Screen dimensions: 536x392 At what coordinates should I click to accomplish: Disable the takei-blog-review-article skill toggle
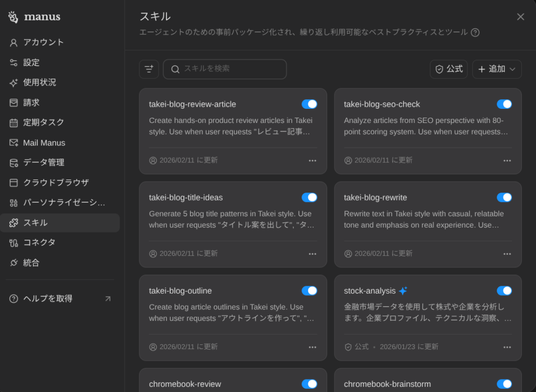[x=309, y=104]
